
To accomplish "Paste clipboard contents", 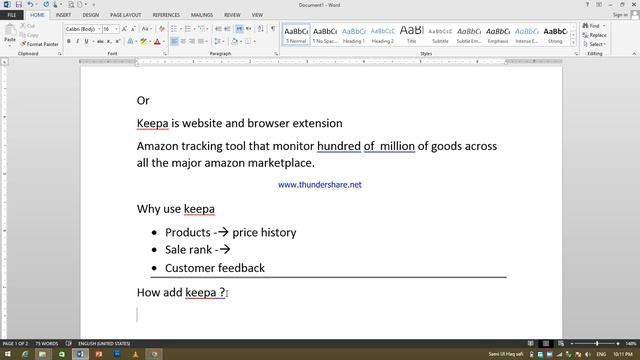I will (10, 34).
